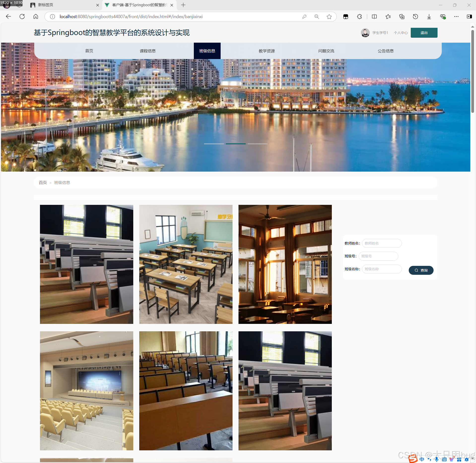476x463 pixels.
Task: Open downloads panel
Action: (429, 17)
